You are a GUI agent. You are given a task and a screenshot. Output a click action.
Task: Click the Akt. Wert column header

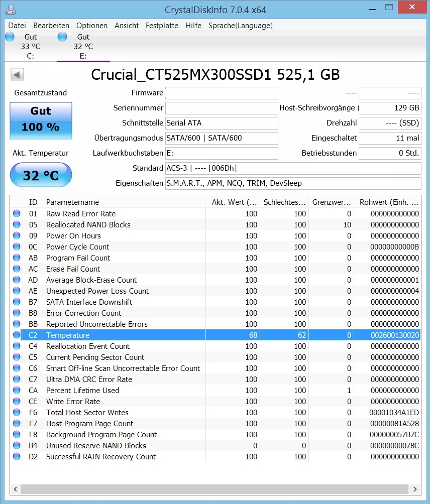tap(233, 202)
